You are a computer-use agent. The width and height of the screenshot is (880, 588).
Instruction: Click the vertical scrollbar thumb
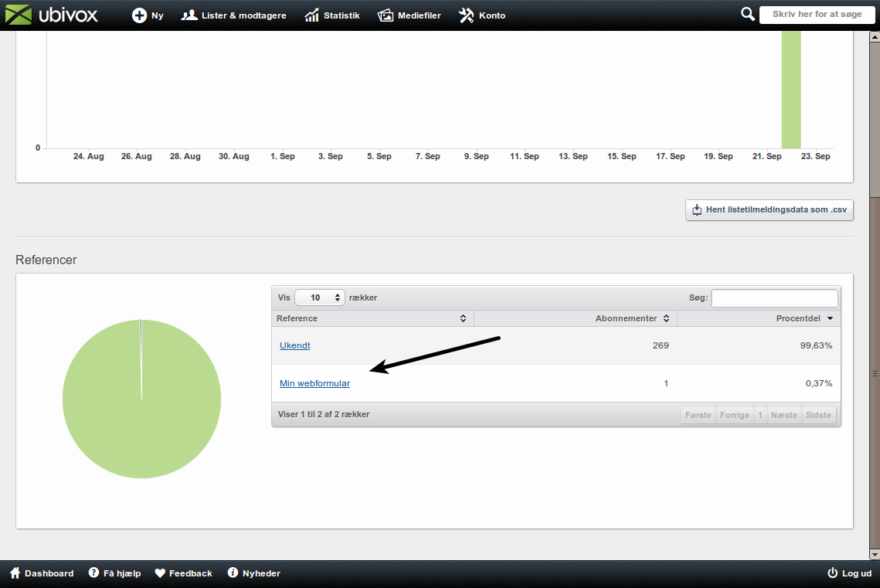tap(875, 372)
